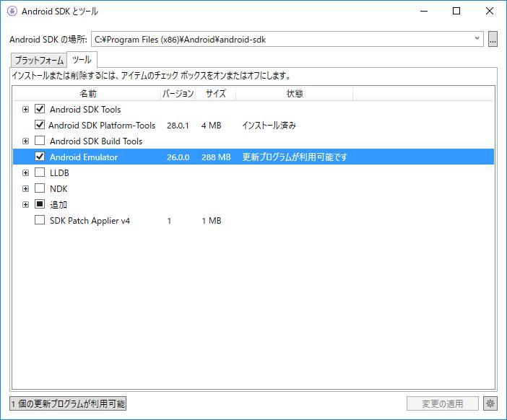Screen dimensions: 507x420
Task: Check the LLDB checkbox
Action: (x=40, y=172)
